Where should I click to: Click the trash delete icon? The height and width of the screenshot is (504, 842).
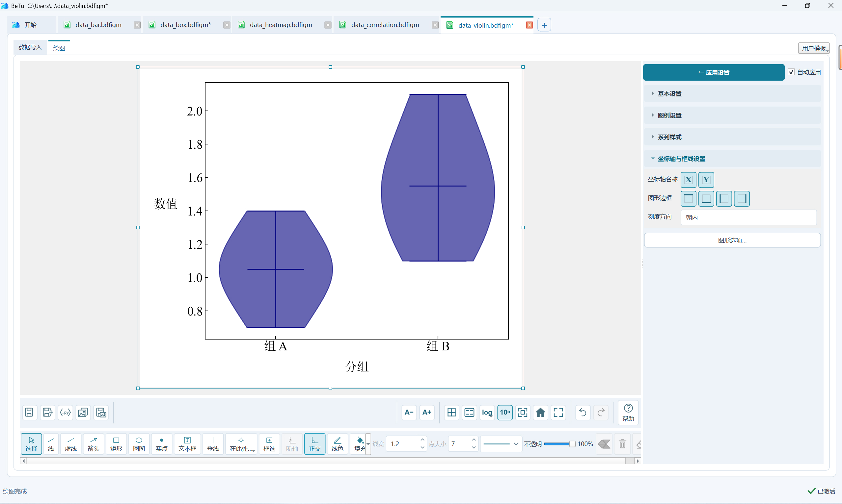tap(622, 443)
